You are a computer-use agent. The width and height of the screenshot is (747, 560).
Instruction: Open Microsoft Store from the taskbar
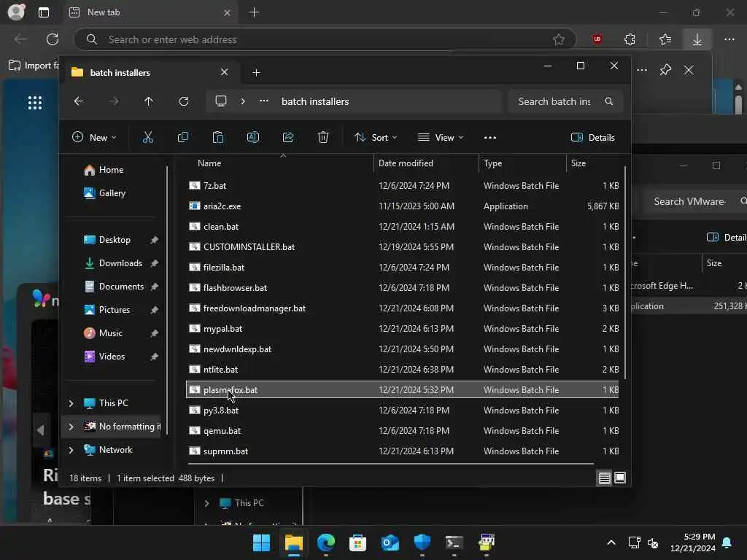(x=357, y=542)
